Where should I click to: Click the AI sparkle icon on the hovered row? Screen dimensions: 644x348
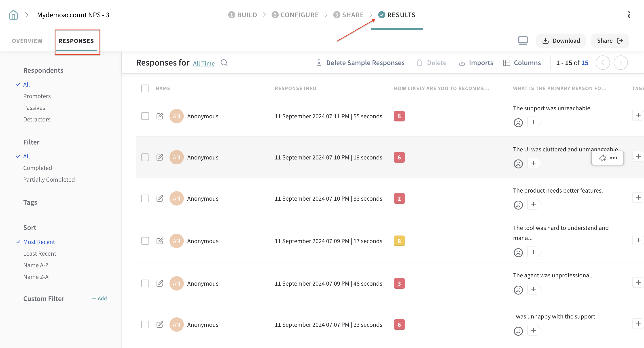pyautogui.click(x=602, y=158)
